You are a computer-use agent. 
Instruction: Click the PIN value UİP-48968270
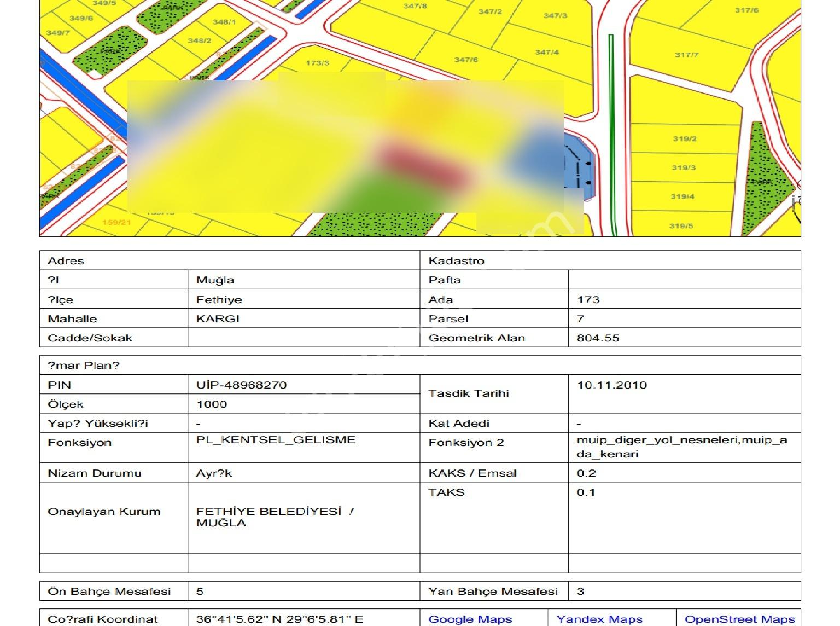click(x=241, y=385)
